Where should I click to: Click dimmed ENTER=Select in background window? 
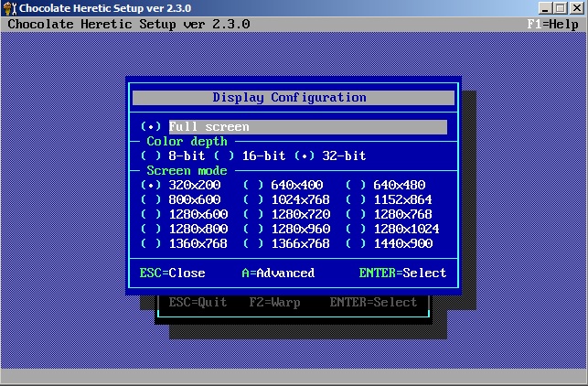pyautogui.click(x=373, y=302)
